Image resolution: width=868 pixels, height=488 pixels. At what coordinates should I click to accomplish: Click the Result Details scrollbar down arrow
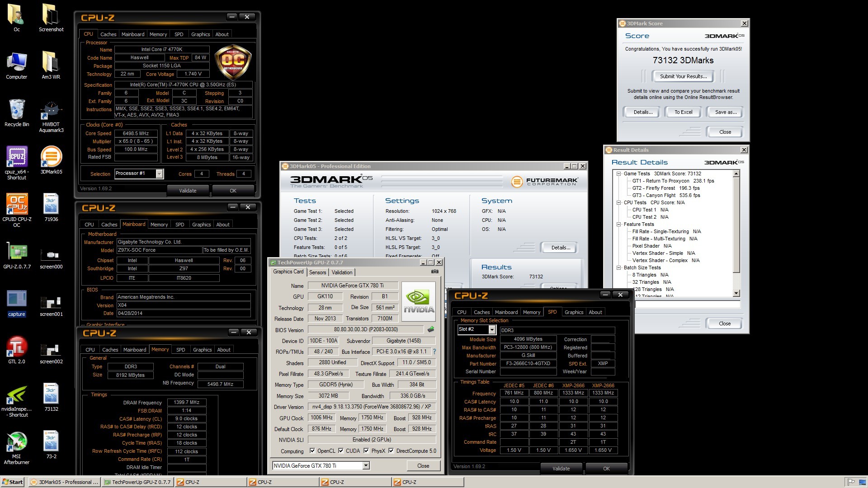[736, 293]
